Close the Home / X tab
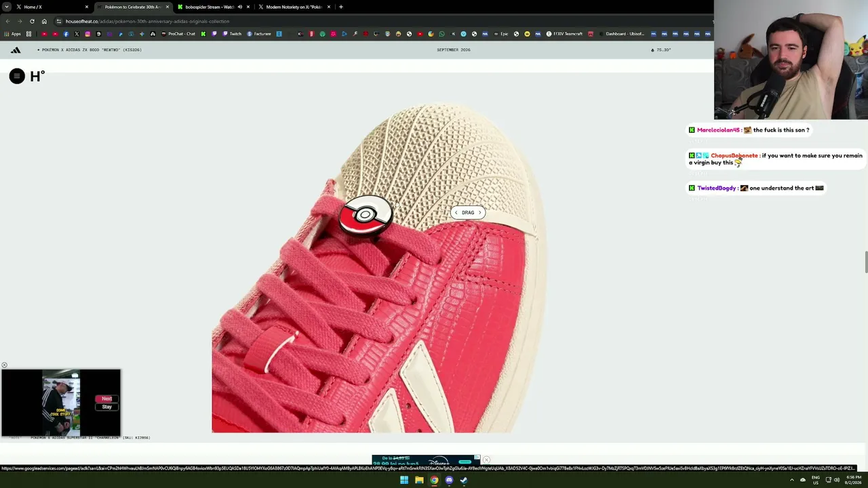Screen dimensions: 868x488 (87, 7)
